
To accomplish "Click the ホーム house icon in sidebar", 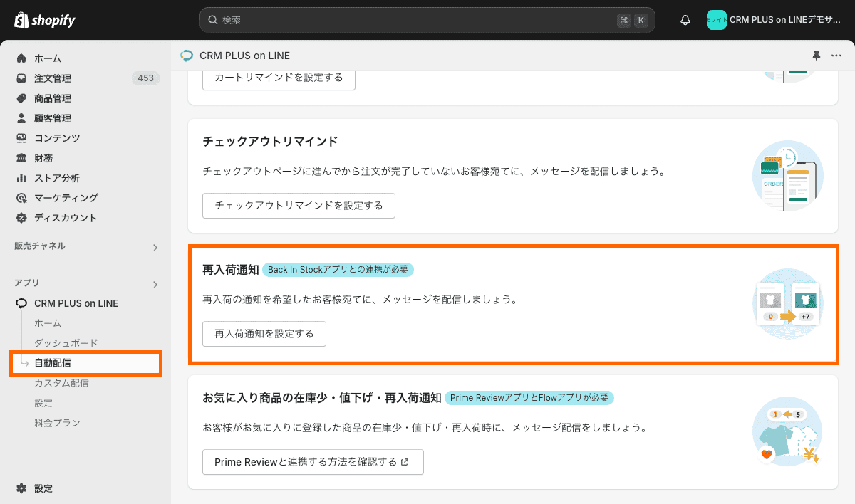I will click(x=21, y=58).
